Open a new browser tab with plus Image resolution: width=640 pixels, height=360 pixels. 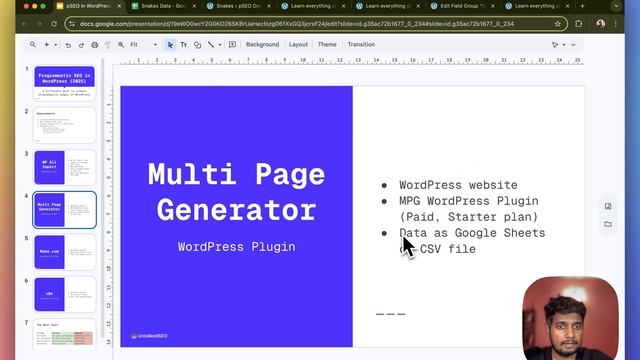(x=582, y=6)
